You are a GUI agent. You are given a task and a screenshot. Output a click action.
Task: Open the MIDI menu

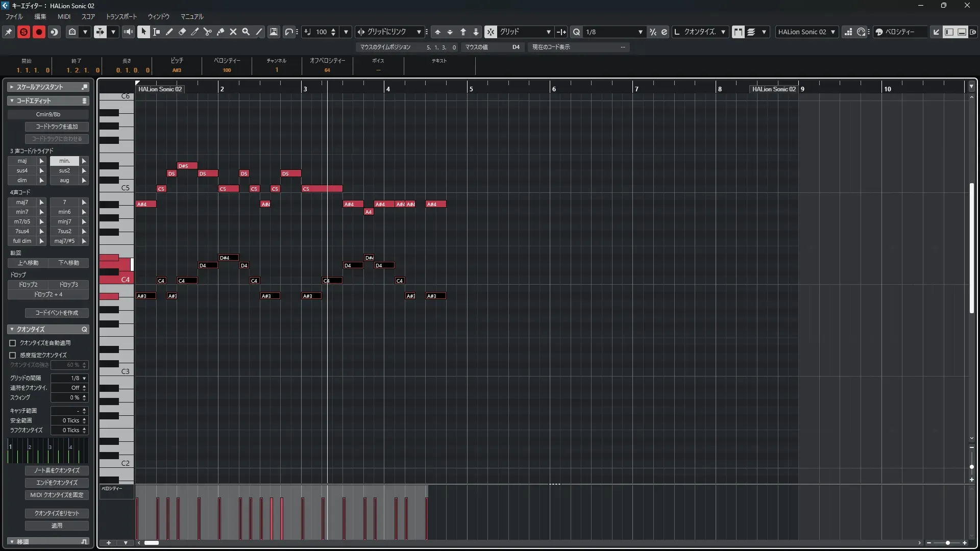64,16
